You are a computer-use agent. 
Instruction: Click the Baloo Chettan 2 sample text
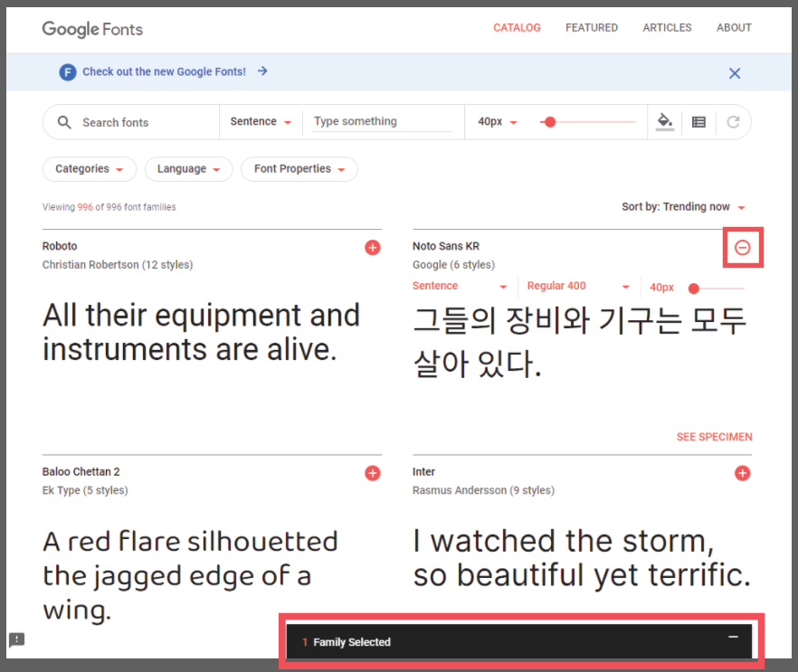click(190, 575)
